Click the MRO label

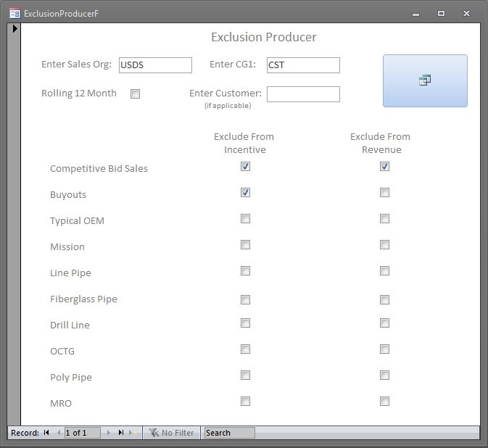[x=61, y=404]
